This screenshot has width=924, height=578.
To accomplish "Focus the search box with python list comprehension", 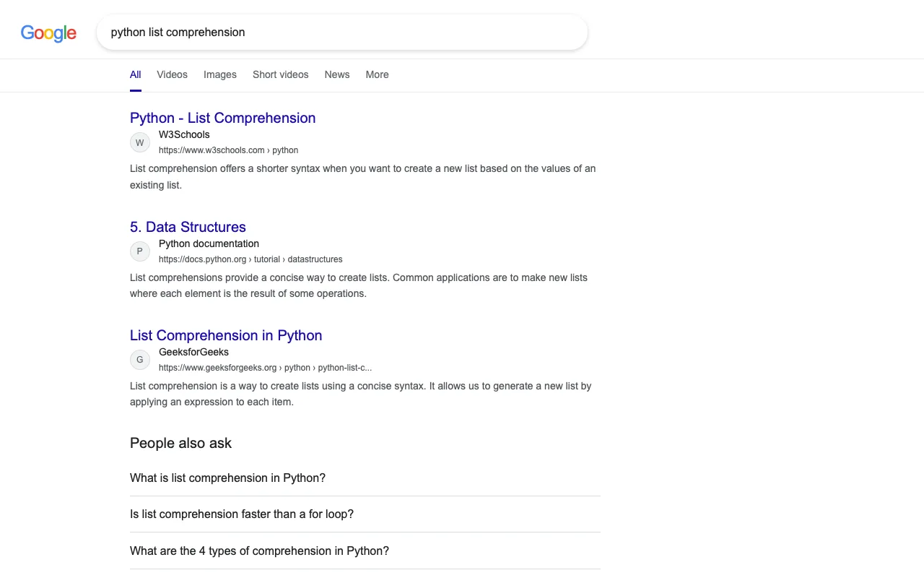I will coord(342,33).
